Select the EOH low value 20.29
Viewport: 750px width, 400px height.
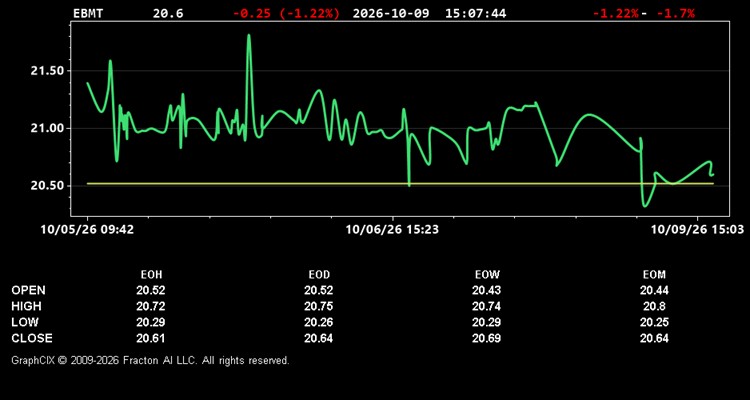[x=151, y=322]
